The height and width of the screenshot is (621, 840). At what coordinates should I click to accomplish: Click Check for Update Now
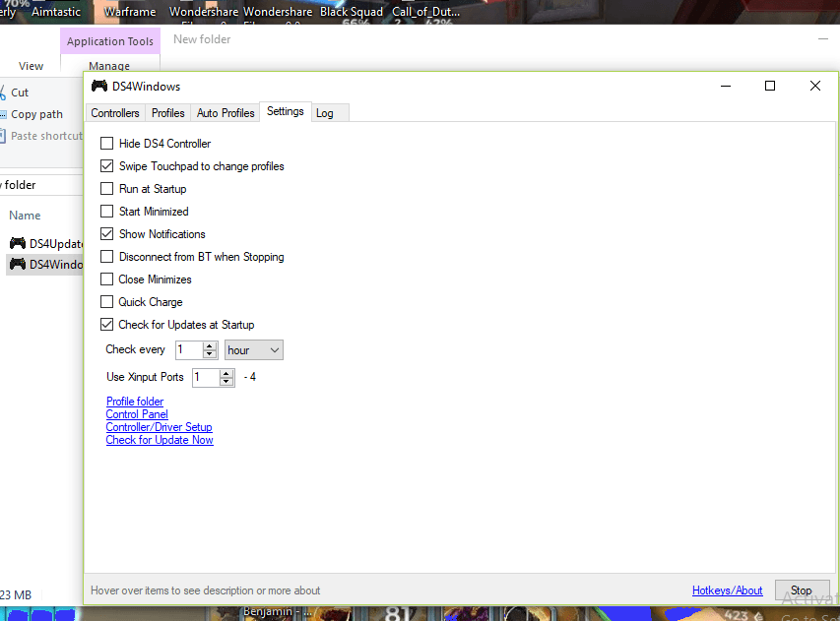(160, 439)
